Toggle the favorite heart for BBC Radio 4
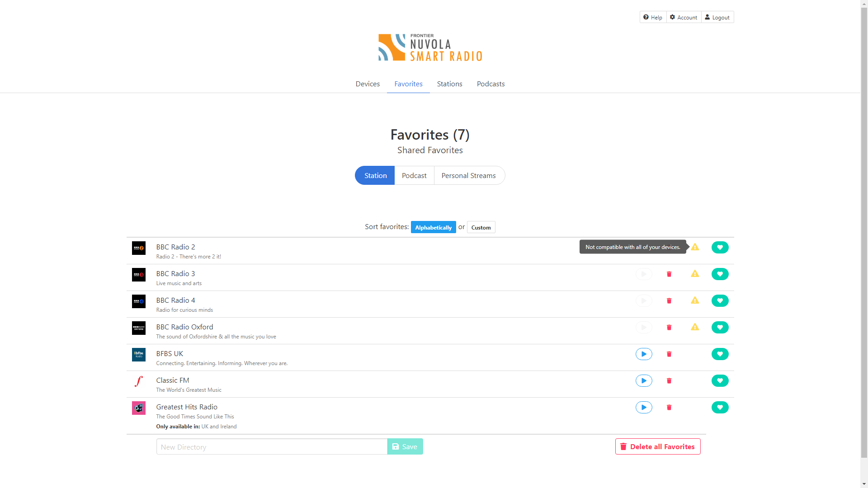The height and width of the screenshot is (488, 868). (720, 301)
